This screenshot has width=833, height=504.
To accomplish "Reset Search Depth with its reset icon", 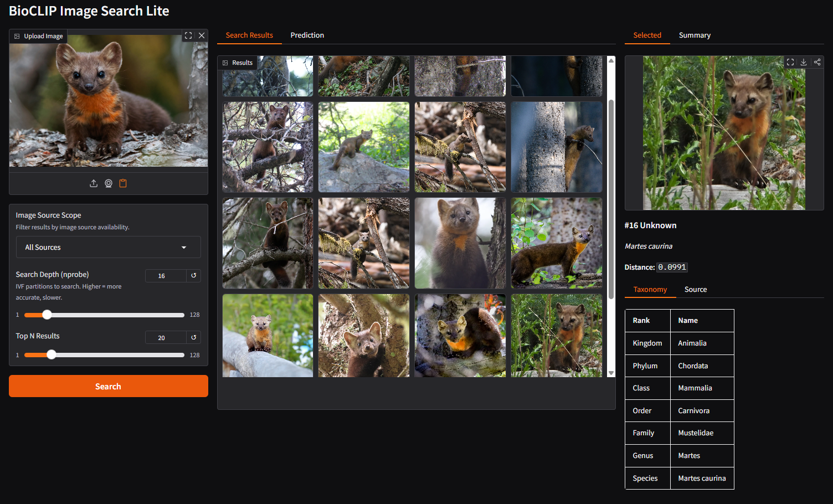I will coord(194,275).
